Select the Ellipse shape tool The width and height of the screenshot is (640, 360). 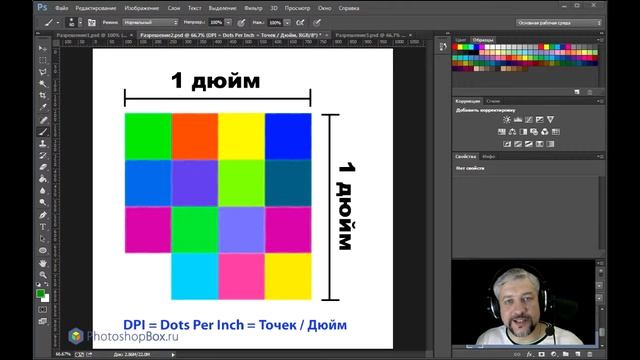(x=42, y=250)
